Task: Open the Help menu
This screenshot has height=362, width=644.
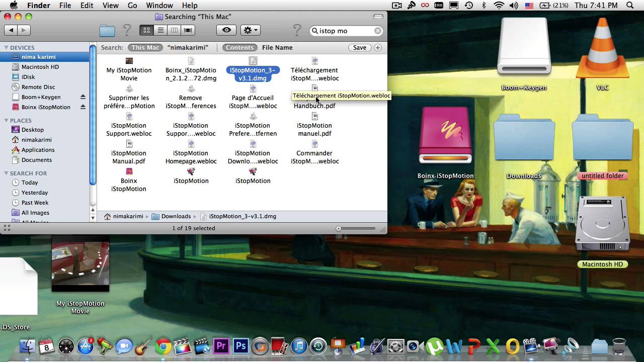Action: point(190,6)
